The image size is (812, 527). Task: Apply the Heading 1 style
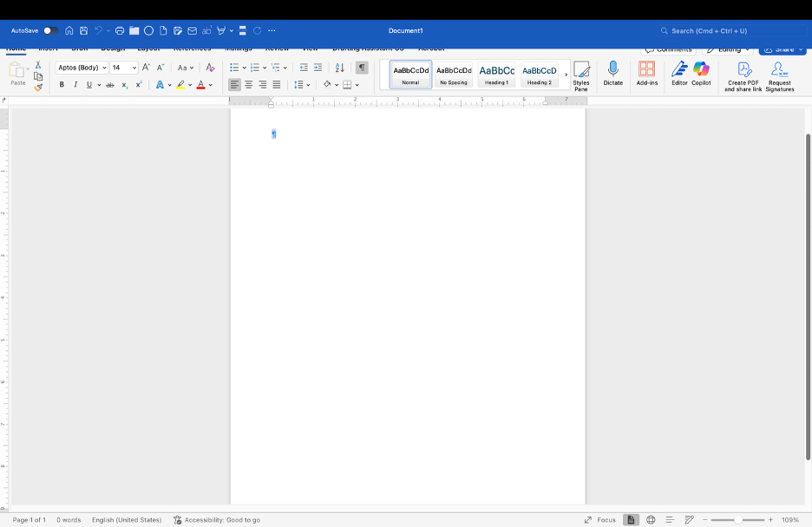tap(496, 75)
